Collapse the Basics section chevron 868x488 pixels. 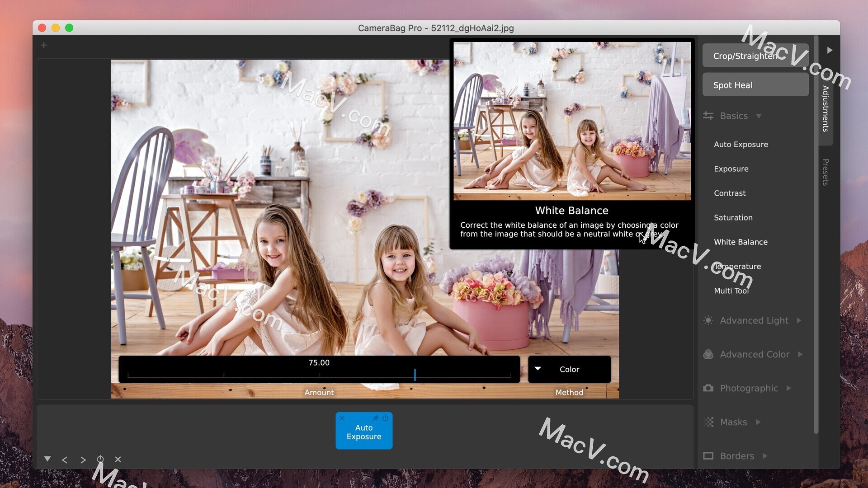coord(758,116)
